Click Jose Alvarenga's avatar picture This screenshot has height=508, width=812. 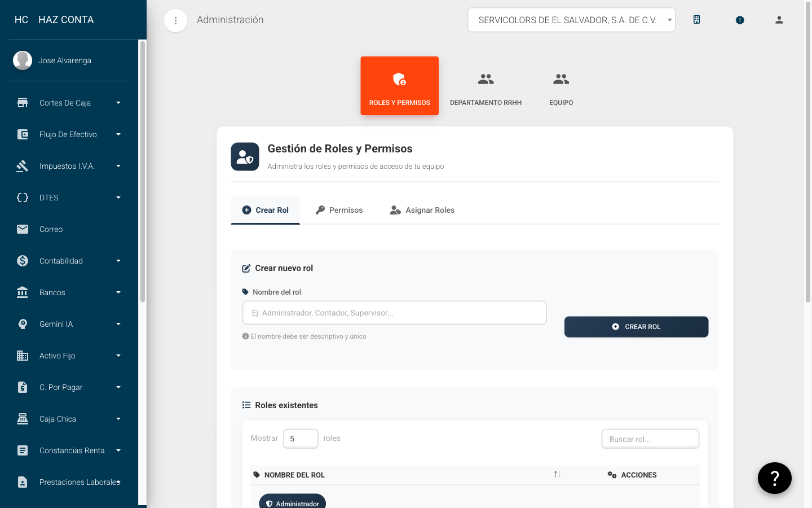[23, 60]
